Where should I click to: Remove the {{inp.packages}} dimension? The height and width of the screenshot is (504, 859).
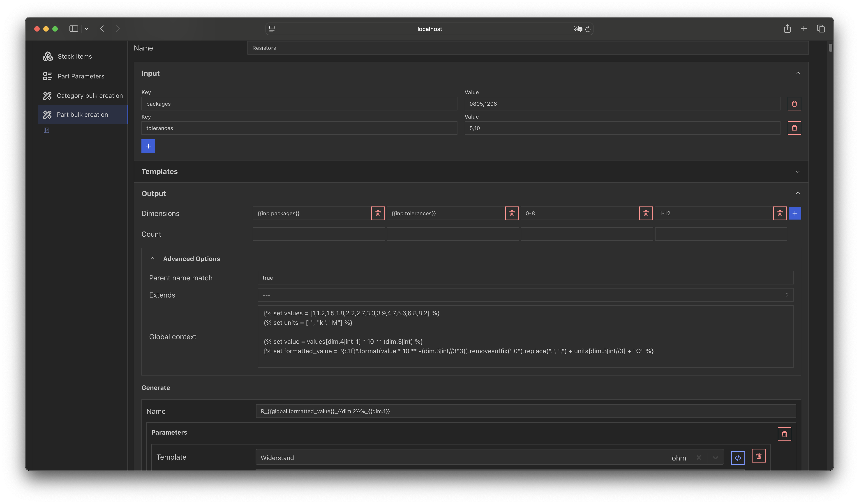pos(378,213)
